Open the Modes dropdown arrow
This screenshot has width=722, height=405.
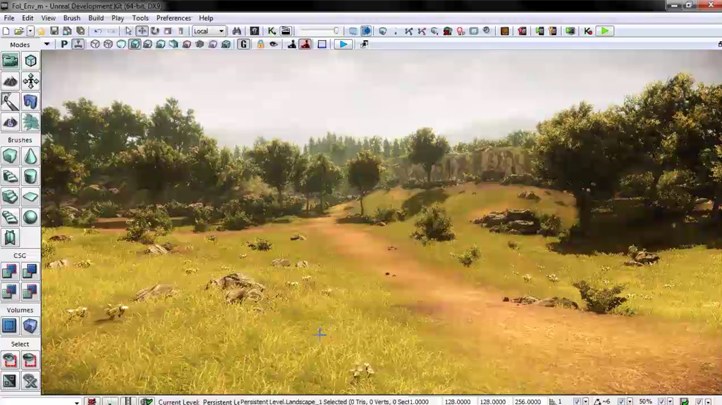(47, 44)
